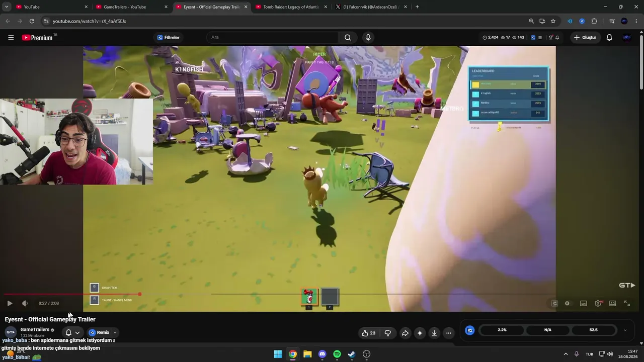Expand vidIQ score panel chevron
The width and height of the screenshot is (644, 362).
click(x=625, y=330)
